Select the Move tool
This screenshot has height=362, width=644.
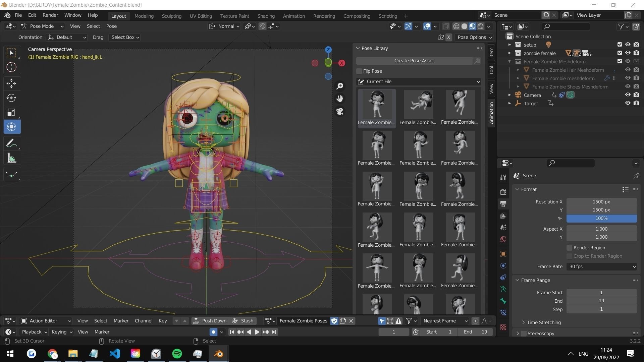pos(11,83)
